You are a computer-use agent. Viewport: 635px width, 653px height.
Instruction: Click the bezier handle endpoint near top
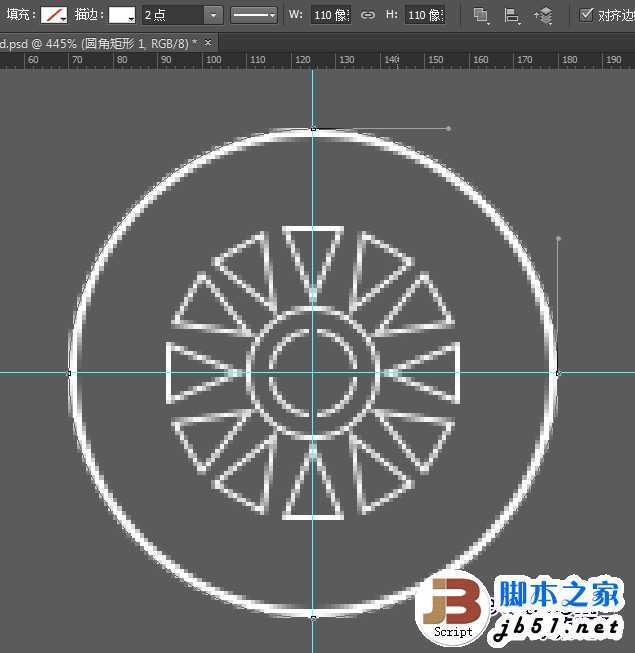(448, 129)
